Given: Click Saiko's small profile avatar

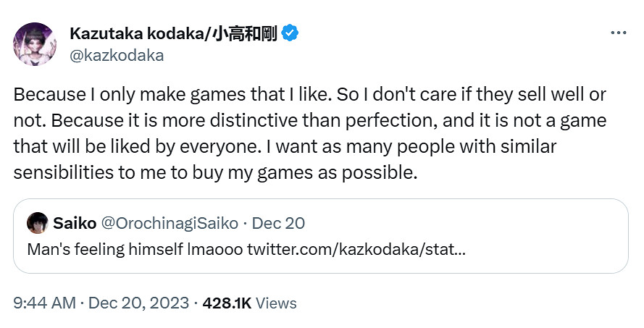Looking at the screenshot, I should point(38,223).
